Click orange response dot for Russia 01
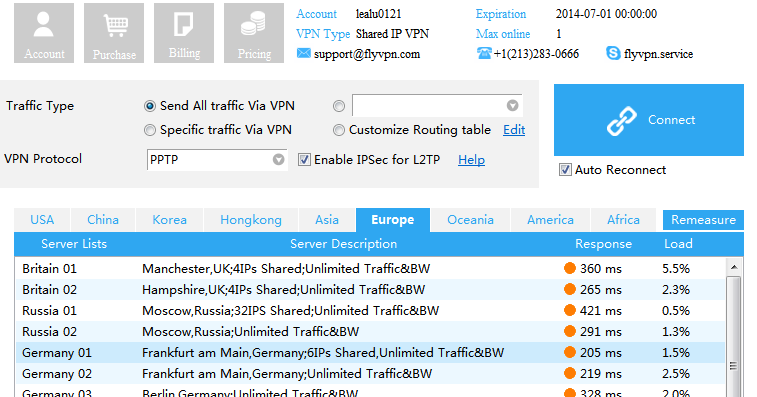Viewport: 757px width, 397px height. click(x=570, y=310)
